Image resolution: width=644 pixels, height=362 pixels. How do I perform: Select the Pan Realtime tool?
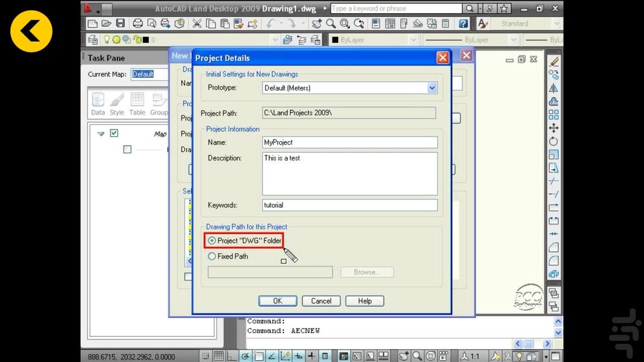click(317, 24)
